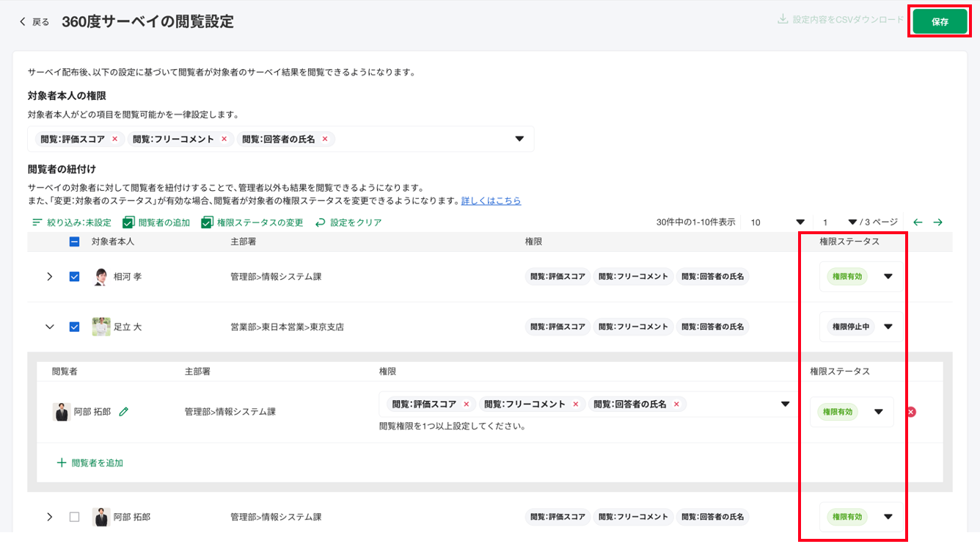Collapse the 足立 大 row

pos(50,327)
